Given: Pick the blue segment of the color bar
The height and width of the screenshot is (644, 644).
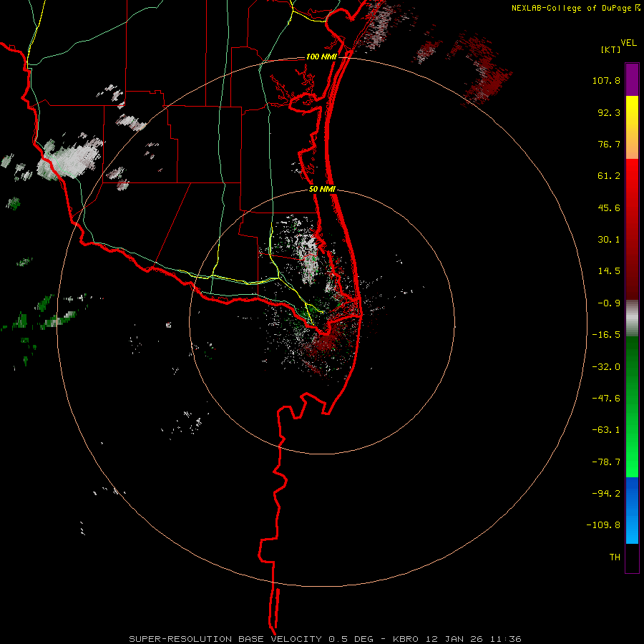Looking at the screenshot, I should tap(632, 510).
